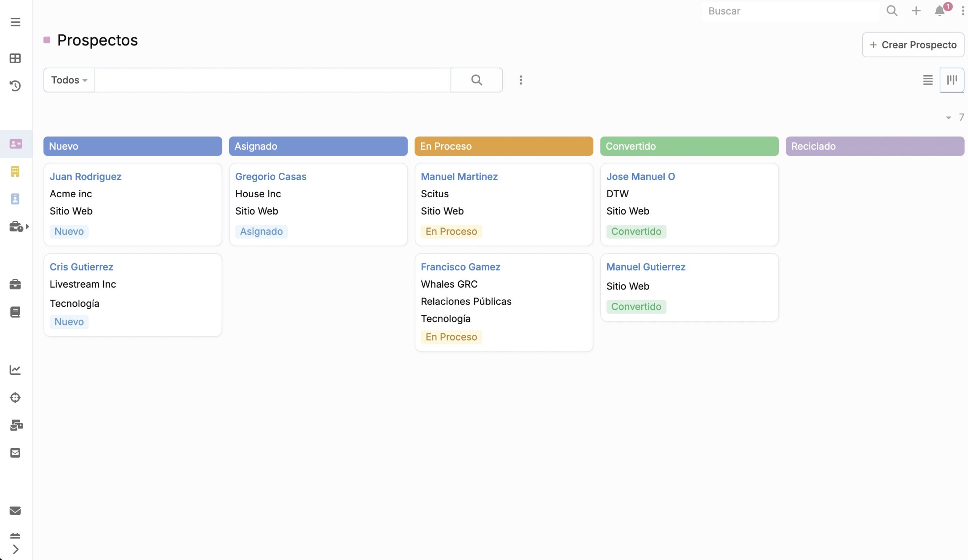Image resolution: width=968 pixels, height=560 pixels.
Task: Select the Prospectos card icon in the sidebar
Action: tap(16, 144)
